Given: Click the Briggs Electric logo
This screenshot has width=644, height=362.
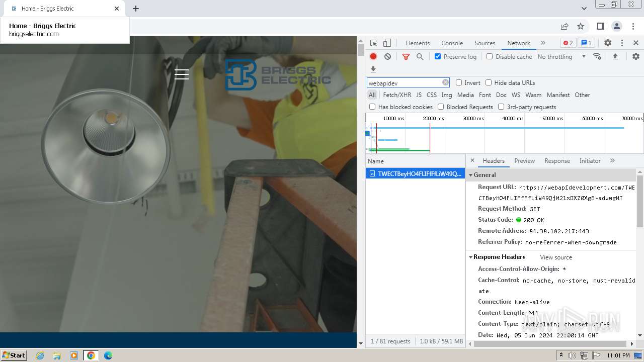Looking at the screenshot, I should point(278,75).
